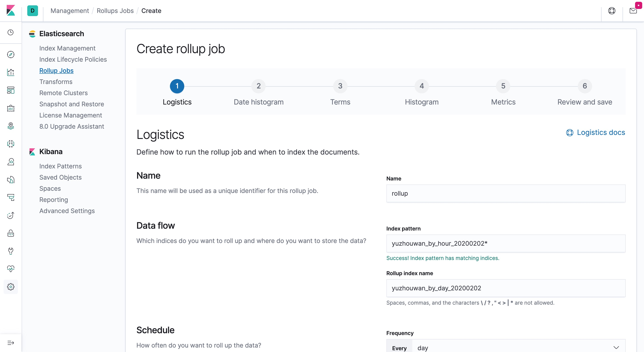Open recently viewed clock icon

pyautogui.click(x=11, y=32)
